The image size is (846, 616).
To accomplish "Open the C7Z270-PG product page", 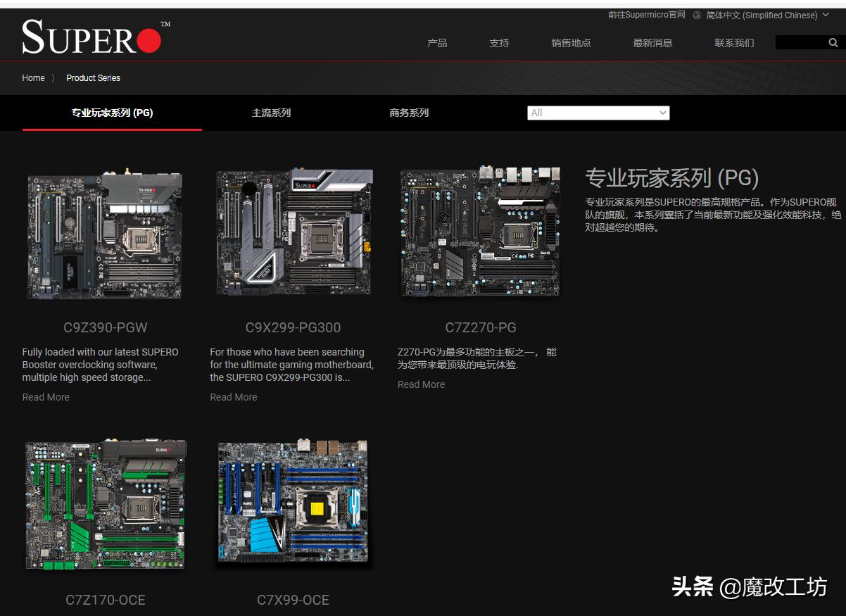I will point(480,327).
